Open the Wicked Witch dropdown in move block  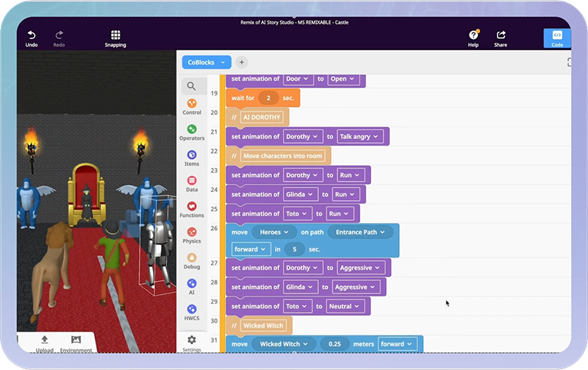coord(284,344)
